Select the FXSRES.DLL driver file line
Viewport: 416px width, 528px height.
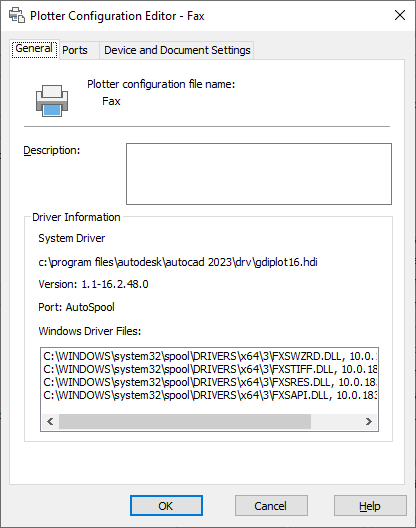coord(210,382)
